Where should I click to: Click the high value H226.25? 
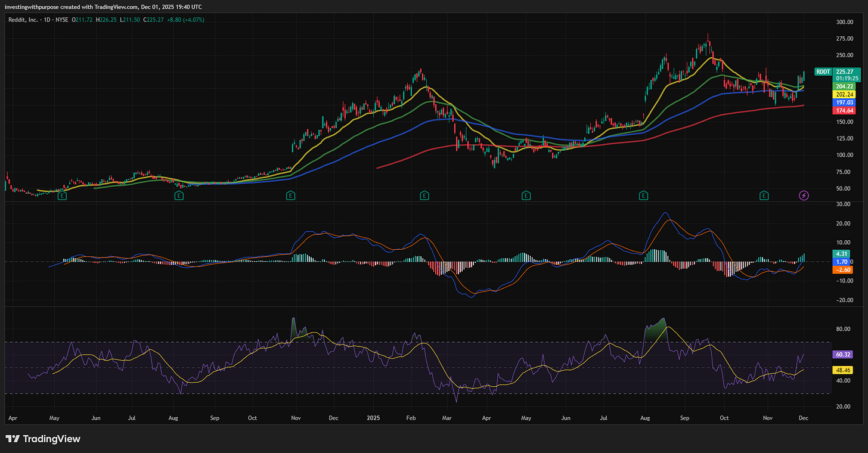point(106,21)
